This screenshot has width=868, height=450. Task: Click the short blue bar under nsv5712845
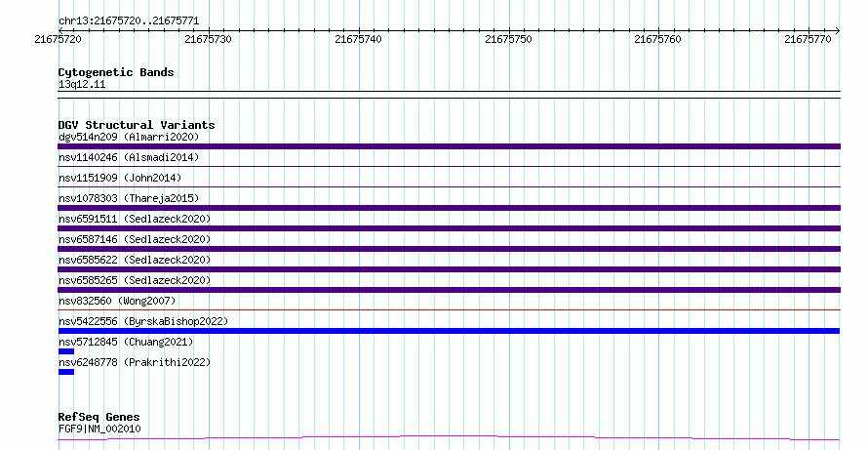66,351
